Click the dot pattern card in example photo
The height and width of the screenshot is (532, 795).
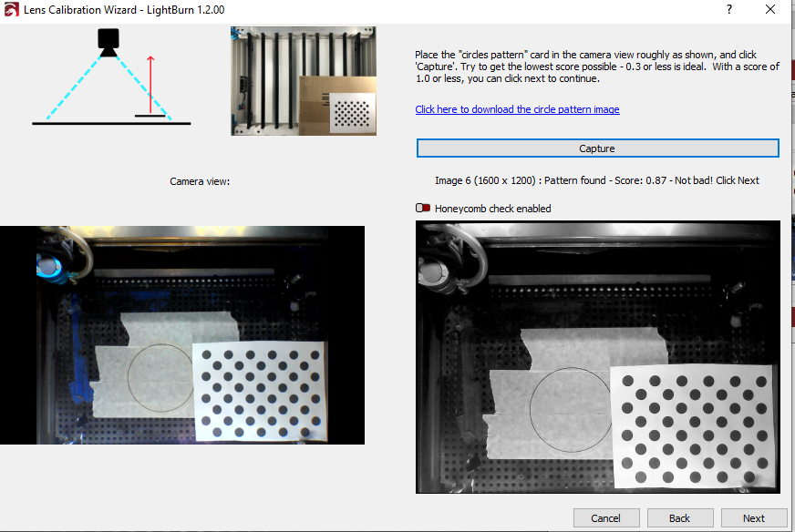[x=353, y=113]
